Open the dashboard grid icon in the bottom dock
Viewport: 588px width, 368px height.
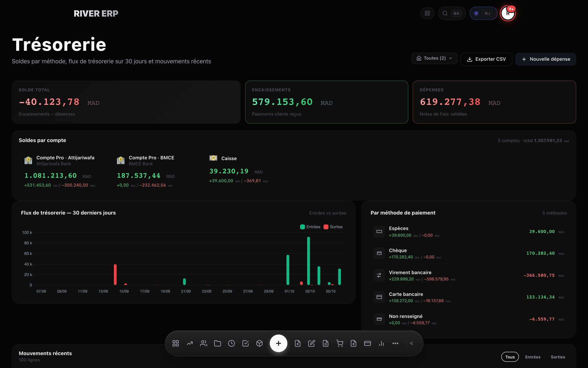176,343
